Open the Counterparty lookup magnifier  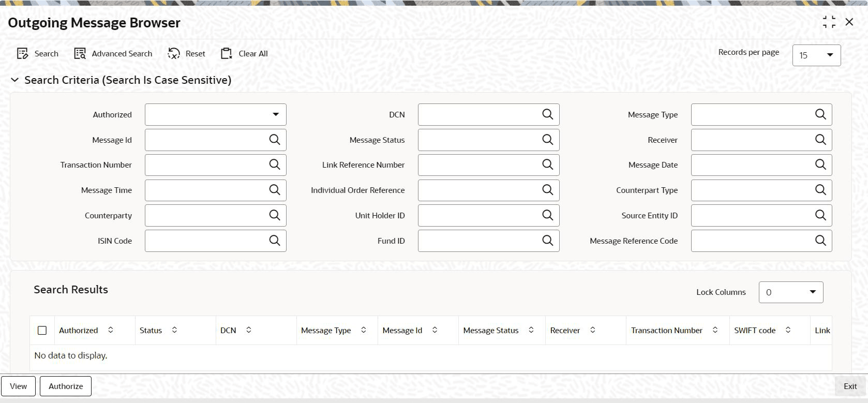[275, 215]
